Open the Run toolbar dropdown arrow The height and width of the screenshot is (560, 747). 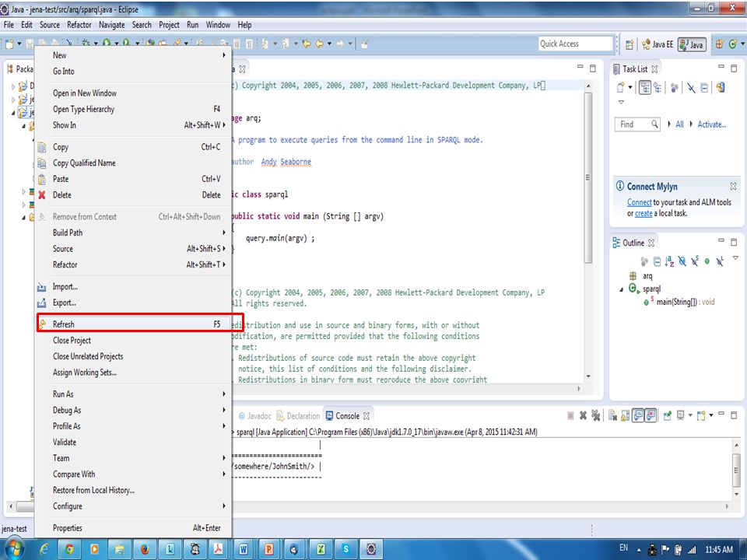(116, 44)
